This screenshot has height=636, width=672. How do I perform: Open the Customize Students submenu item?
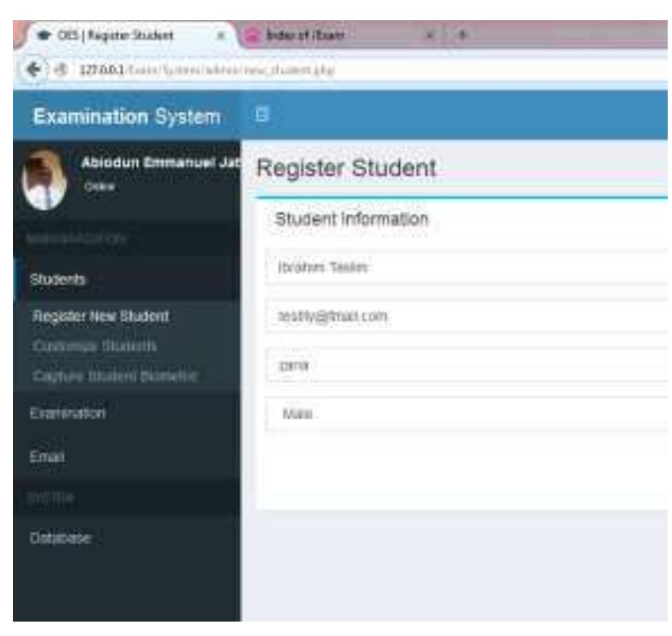click(95, 346)
